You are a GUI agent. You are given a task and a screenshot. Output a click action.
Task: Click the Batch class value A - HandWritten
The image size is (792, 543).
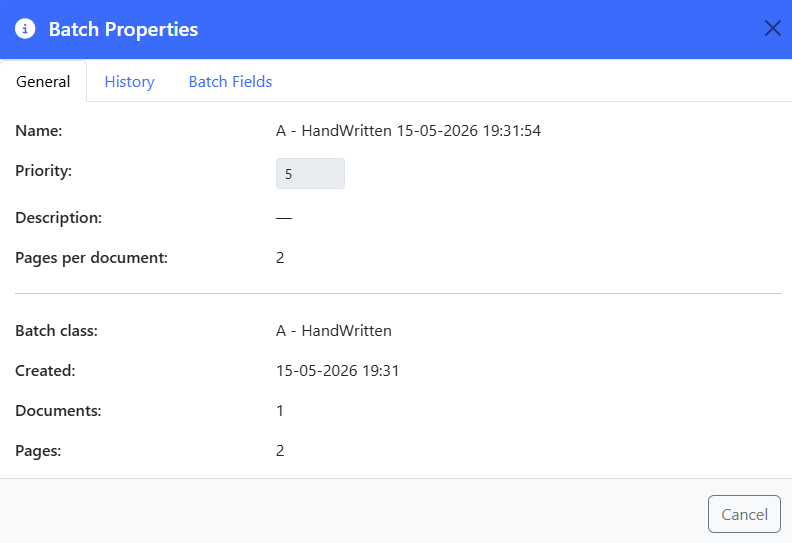tap(333, 331)
